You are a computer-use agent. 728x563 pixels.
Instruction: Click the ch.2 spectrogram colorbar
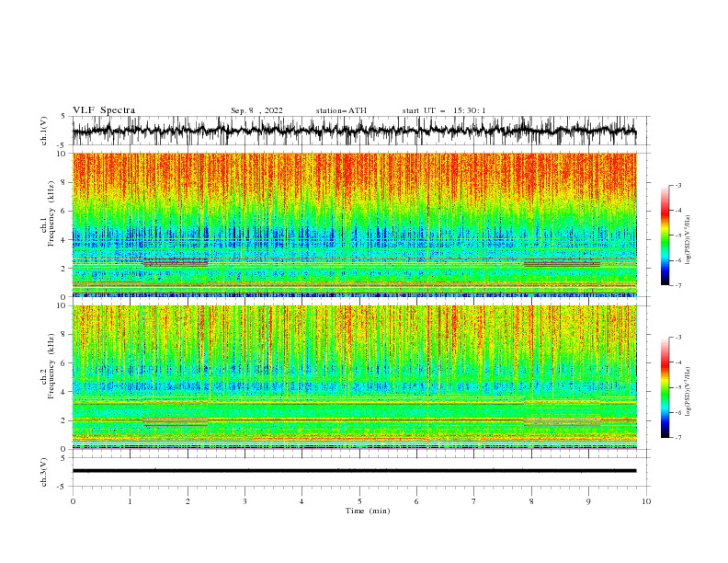(x=665, y=387)
